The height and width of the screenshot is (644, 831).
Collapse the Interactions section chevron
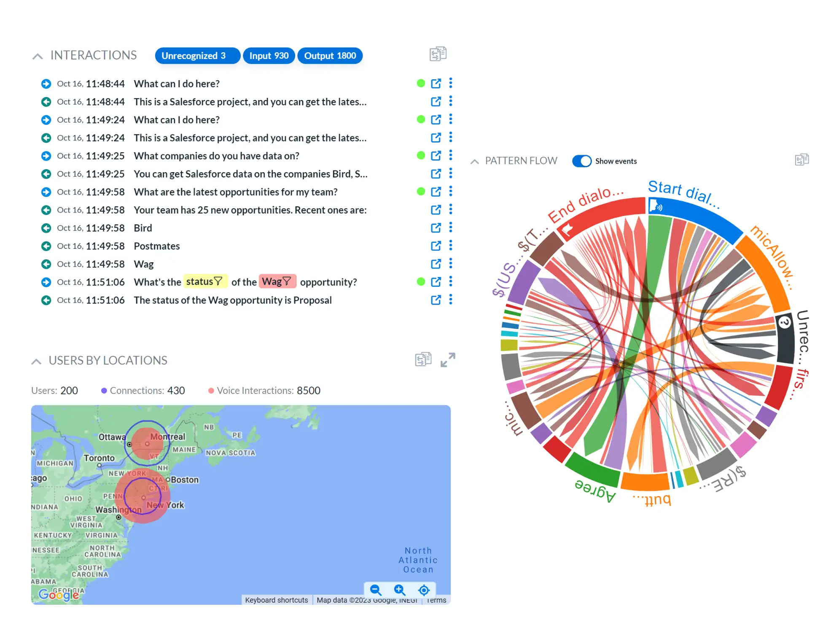click(x=38, y=56)
